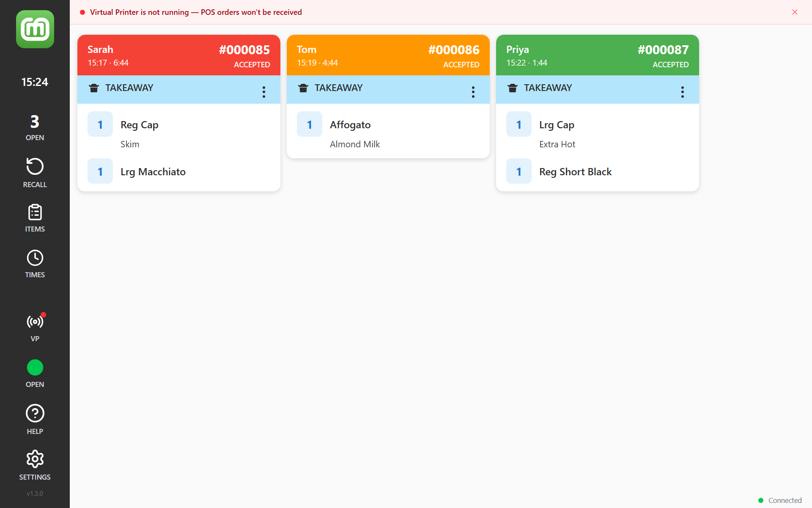
Task: Click the quantity badge next to Reg Short Black
Action: coord(519,171)
